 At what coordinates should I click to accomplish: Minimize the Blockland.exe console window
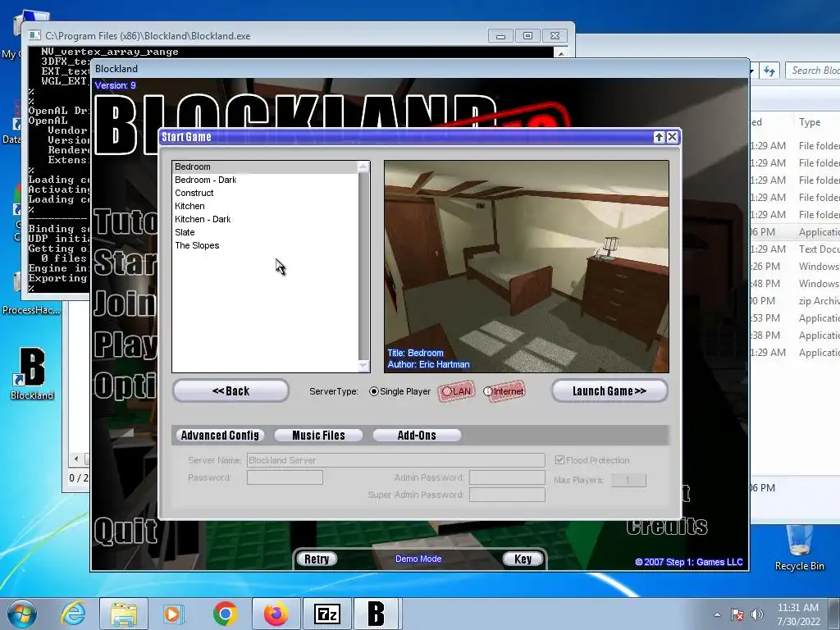point(501,36)
